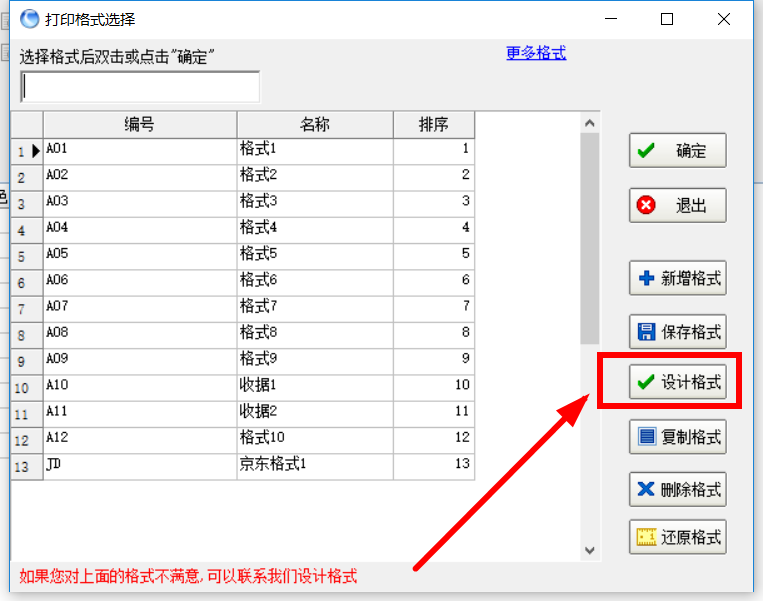Click the blue X icon on 删除格式
763x601 pixels.
tap(646, 489)
